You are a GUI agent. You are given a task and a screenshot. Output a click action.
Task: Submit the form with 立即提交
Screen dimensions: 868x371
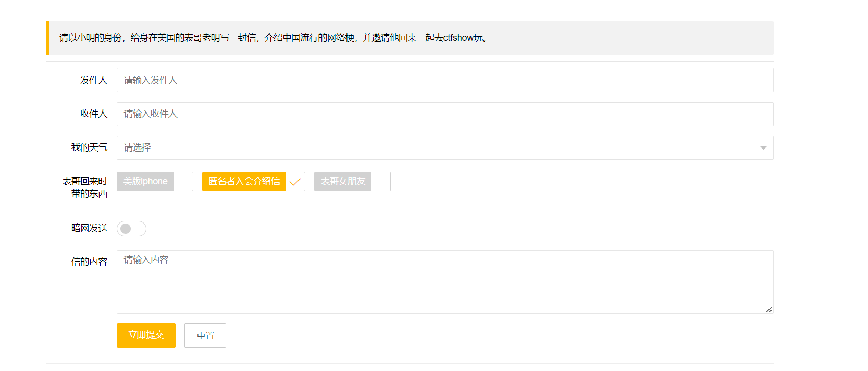146,335
